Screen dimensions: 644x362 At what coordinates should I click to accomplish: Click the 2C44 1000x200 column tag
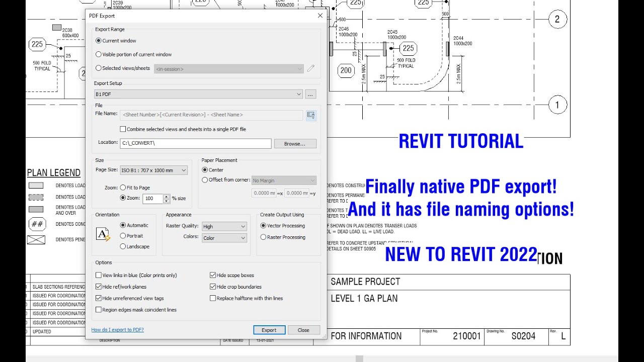tap(463, 41)
